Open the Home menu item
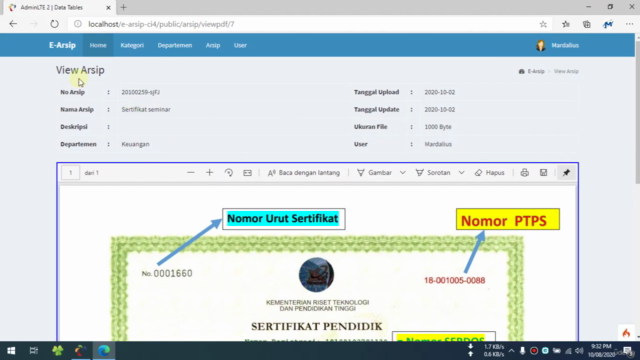The image size is (640, 360). pyautogui.click(x=98, y=45)
